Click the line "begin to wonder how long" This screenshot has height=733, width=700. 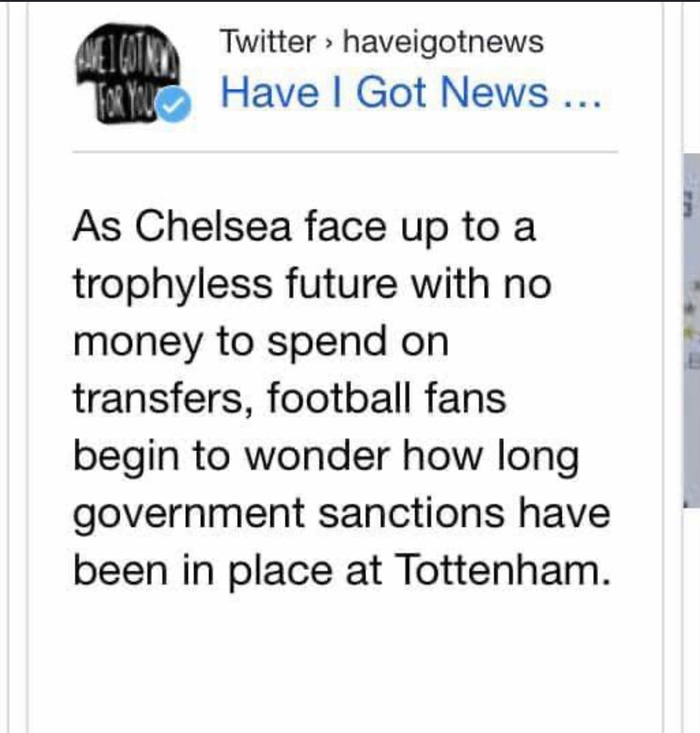326,458
